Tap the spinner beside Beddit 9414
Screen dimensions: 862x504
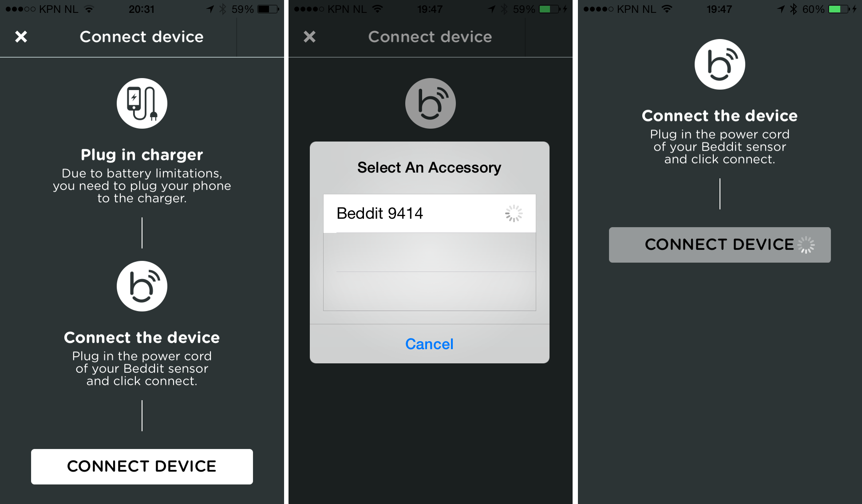pos(514,213)
